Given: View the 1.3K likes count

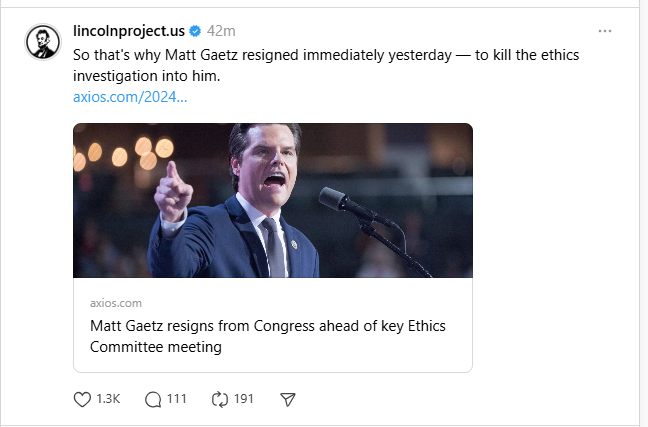Looking at the screenshot, I should point(108,399).
